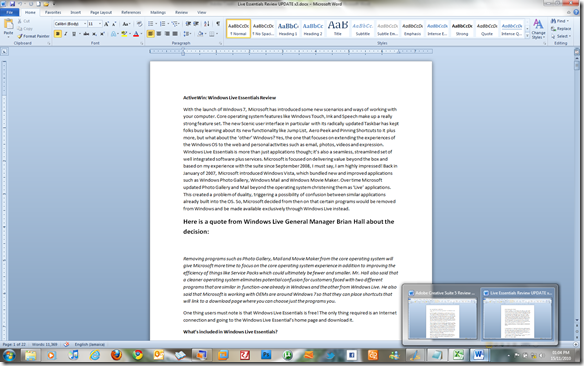
Task: Click the Sort icon in Paragraph group
Action: (x=207, y=24)
